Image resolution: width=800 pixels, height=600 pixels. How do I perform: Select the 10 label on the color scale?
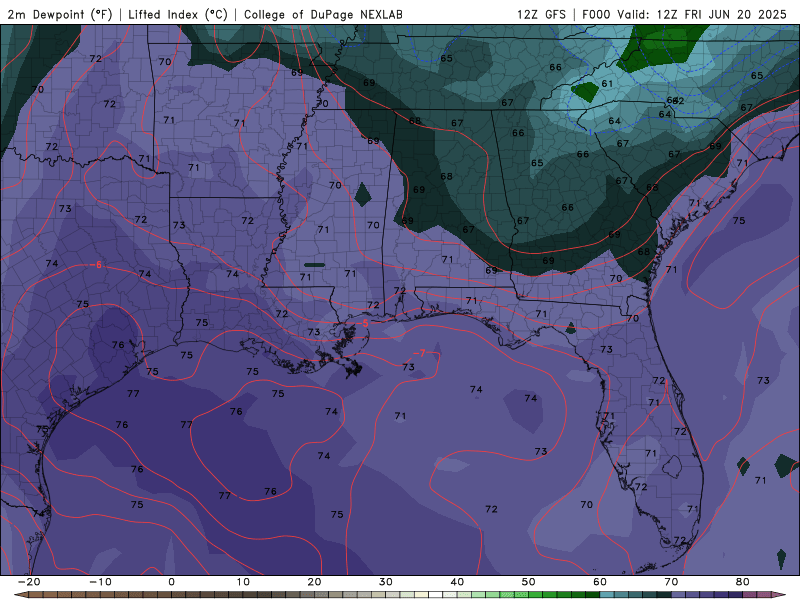coord(243,582)
